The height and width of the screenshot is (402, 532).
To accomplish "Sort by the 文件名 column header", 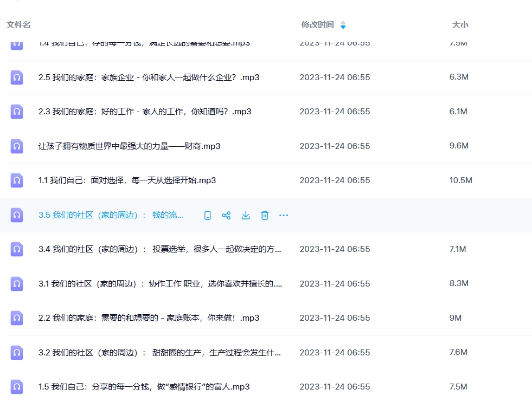I will coord(18,25).
